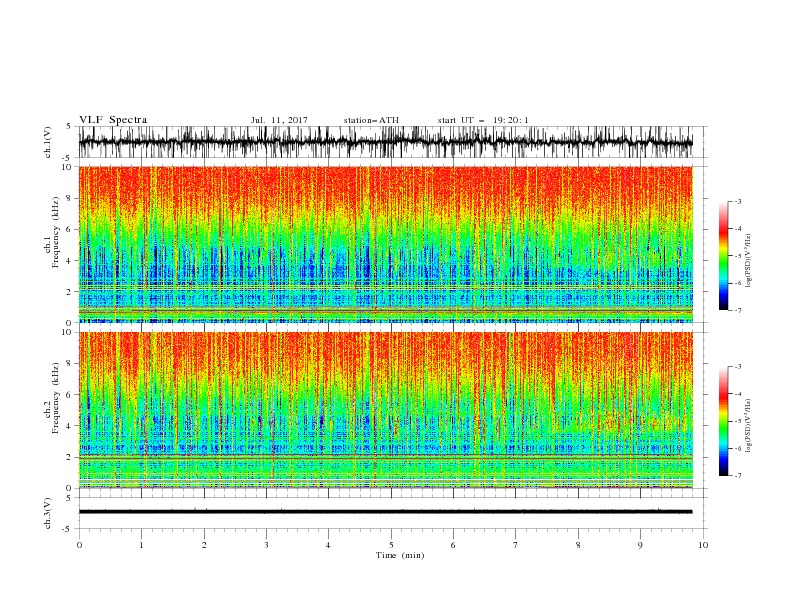Click the "2" kHz tick of ch.2 spectrogram
The height and width of the screenshot is (612, 792).
69,457
